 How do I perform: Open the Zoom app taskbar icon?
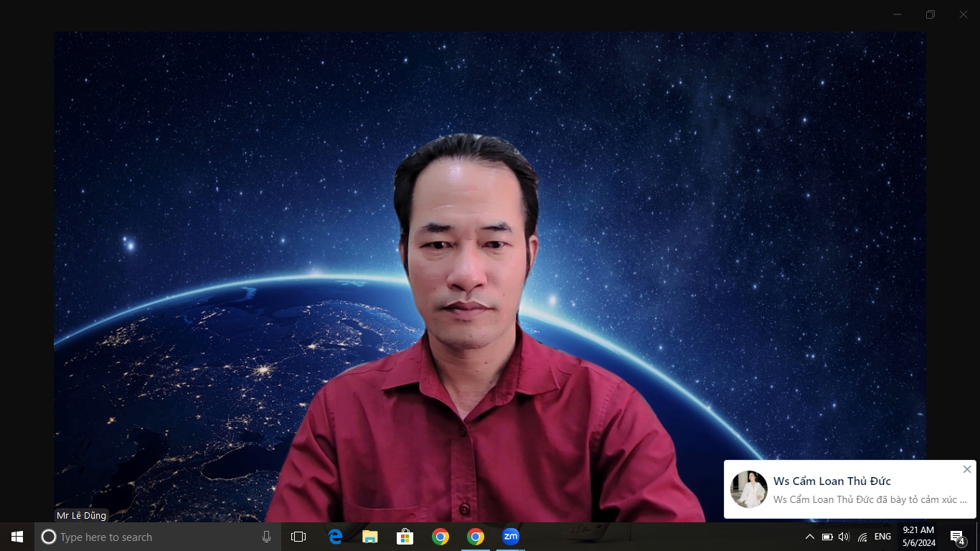click(x=510, y=537)
